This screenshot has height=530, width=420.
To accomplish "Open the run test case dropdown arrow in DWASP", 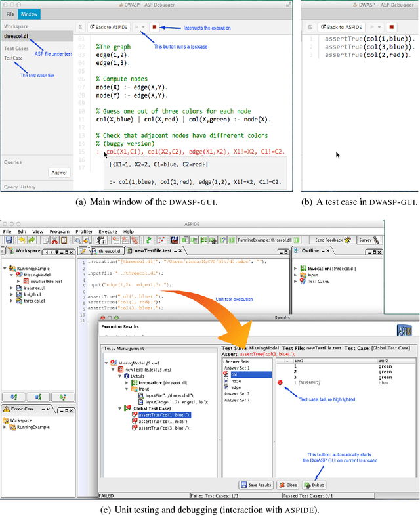I will pos(144,27).
